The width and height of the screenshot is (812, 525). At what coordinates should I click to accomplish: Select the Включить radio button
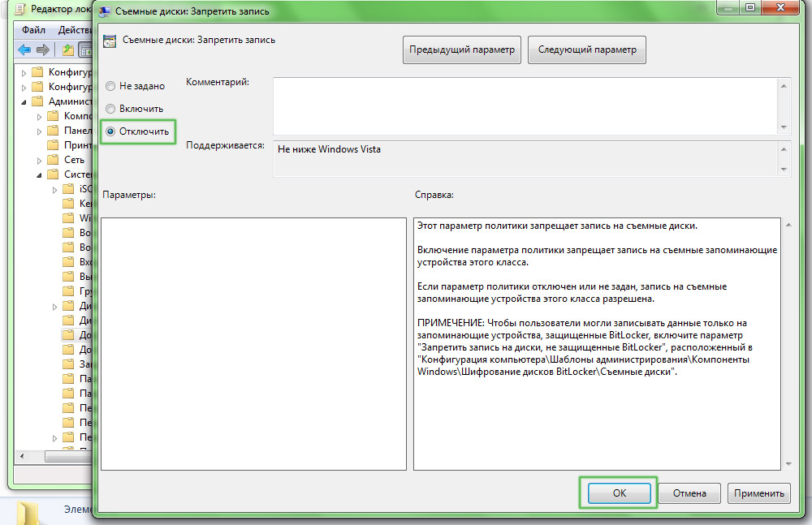pyautogui.click(x=110, y=109)
